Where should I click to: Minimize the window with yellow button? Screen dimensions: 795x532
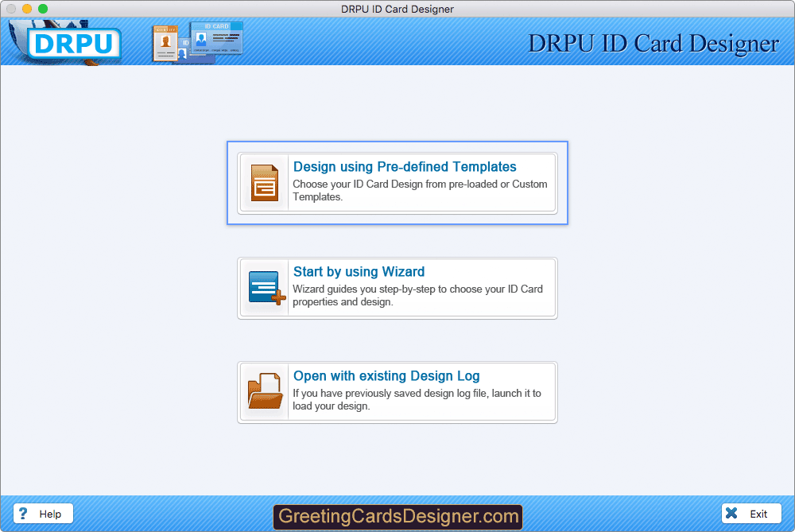point(27,9)
